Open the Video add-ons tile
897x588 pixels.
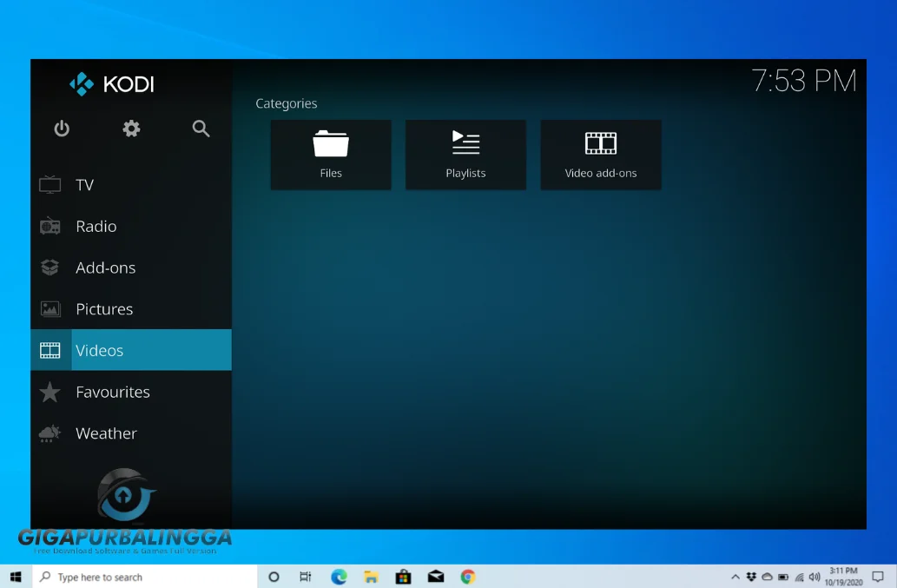(601, 155)
